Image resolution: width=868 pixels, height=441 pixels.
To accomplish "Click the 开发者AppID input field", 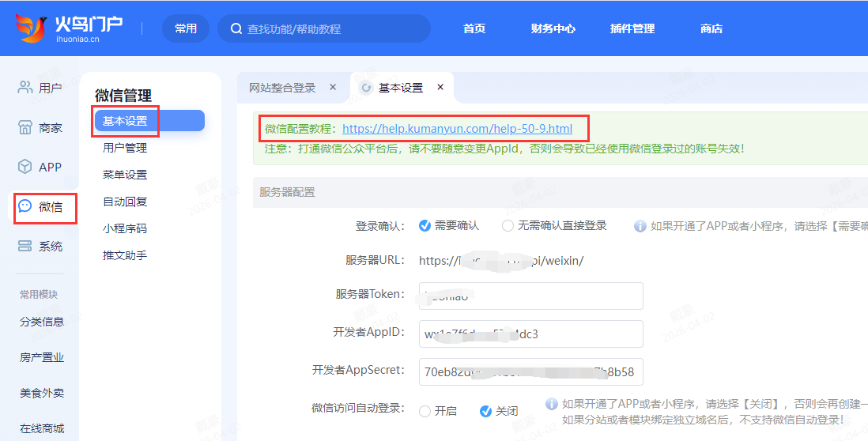I will [531, 334].
